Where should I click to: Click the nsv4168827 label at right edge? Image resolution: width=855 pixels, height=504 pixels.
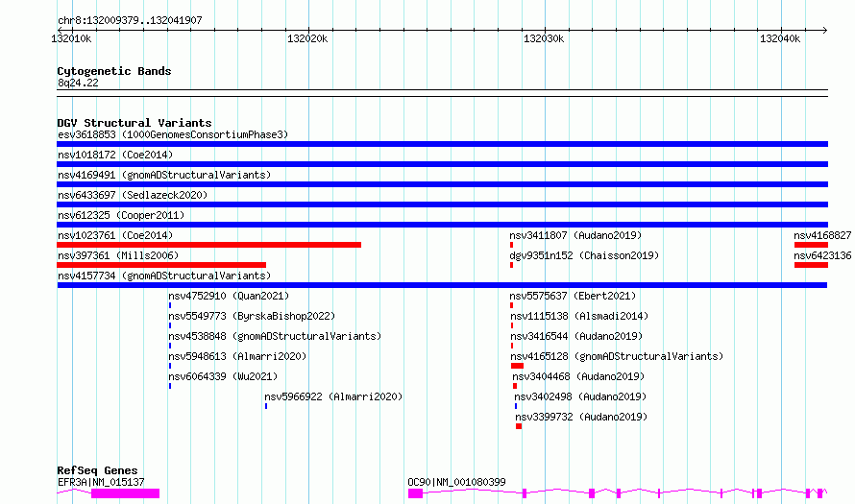[x=822, y=235]
